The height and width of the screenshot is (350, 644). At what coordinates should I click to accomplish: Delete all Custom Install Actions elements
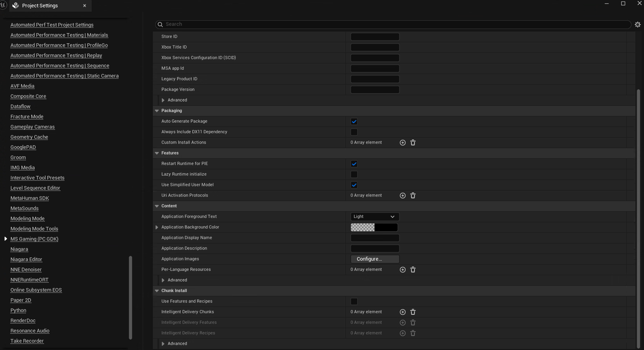413,143
